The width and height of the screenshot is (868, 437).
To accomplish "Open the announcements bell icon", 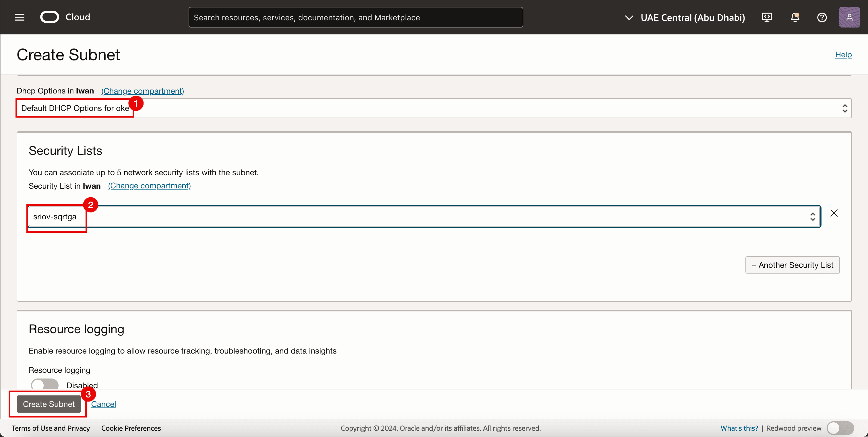I will pos(795,17).
